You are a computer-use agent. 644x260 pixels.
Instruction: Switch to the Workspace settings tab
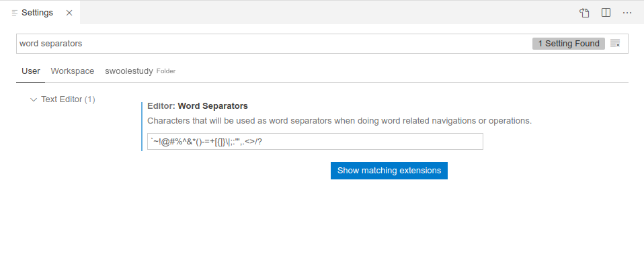pyautogui.click(x=73, y=71)
